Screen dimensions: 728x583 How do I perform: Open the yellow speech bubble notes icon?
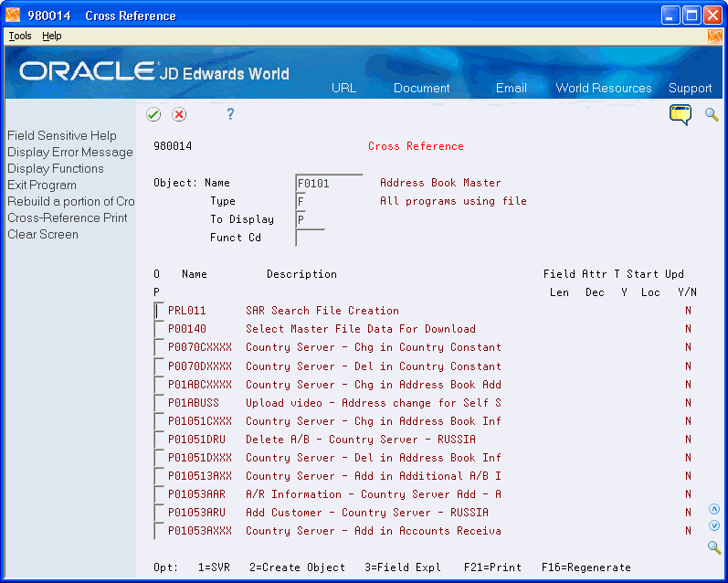coord(681,114)
